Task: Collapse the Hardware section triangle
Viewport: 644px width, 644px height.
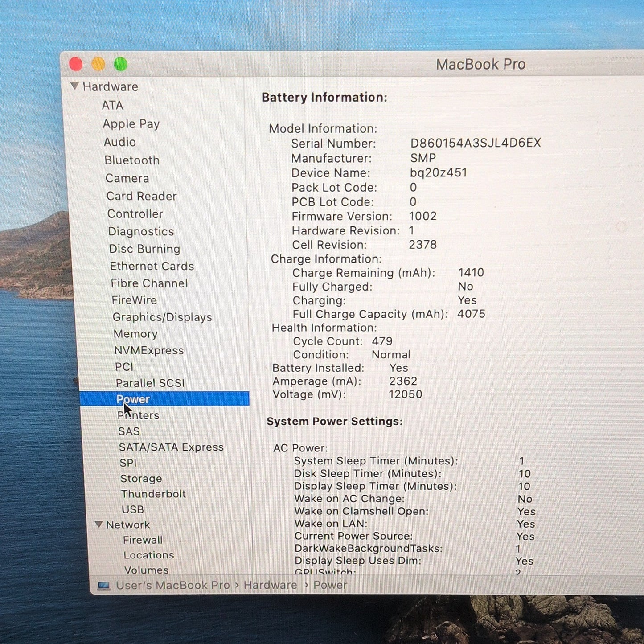Action: [74, 86]
